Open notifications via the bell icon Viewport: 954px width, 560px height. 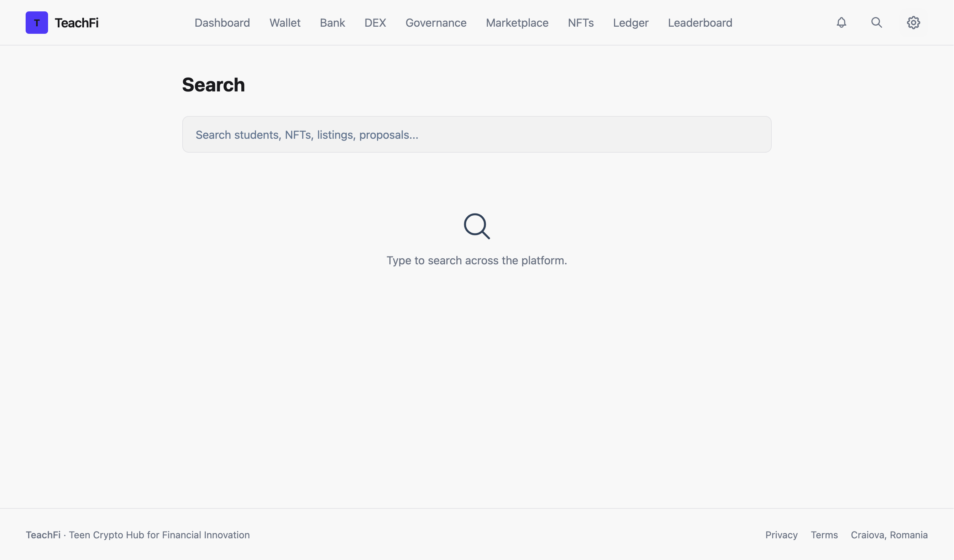click(841, 23)
